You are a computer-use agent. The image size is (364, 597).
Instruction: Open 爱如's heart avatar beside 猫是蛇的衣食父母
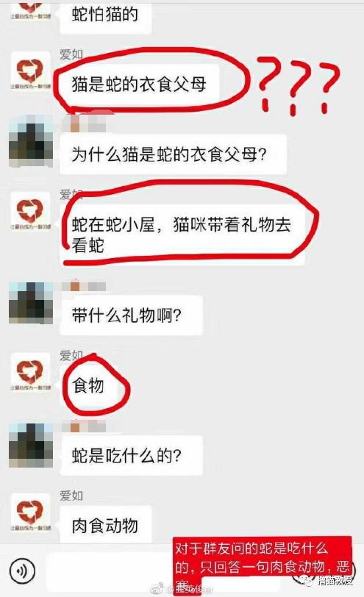[30, 72]
